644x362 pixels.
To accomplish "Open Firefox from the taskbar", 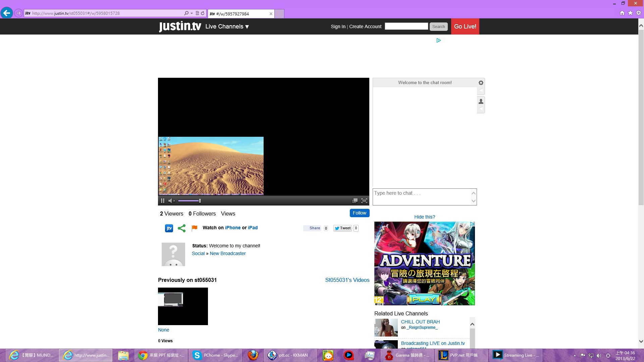I will coord(253,355).
